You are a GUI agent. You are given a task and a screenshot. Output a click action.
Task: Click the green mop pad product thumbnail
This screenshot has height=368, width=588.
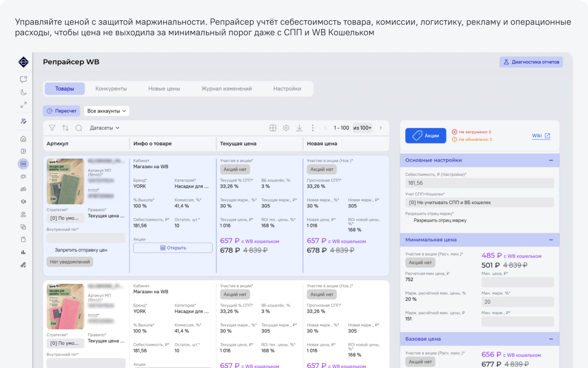(x=65, y=182)
